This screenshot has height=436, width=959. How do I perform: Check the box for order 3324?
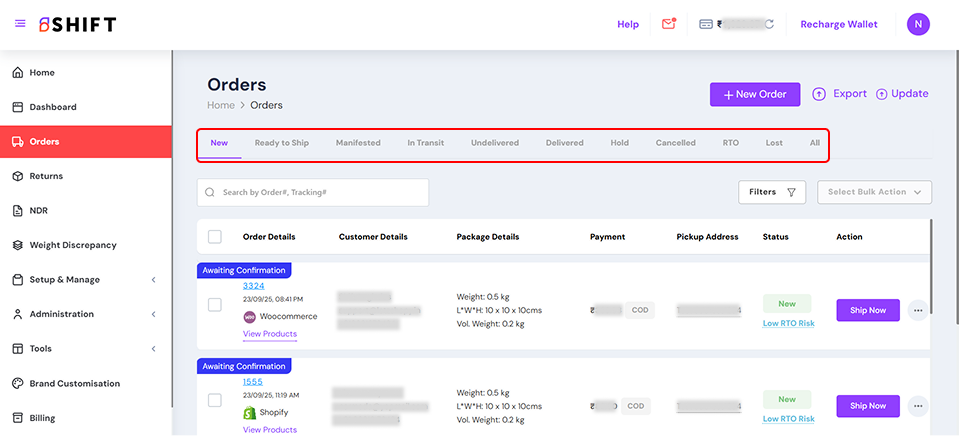pyautogui.click(x=215, y=305)
